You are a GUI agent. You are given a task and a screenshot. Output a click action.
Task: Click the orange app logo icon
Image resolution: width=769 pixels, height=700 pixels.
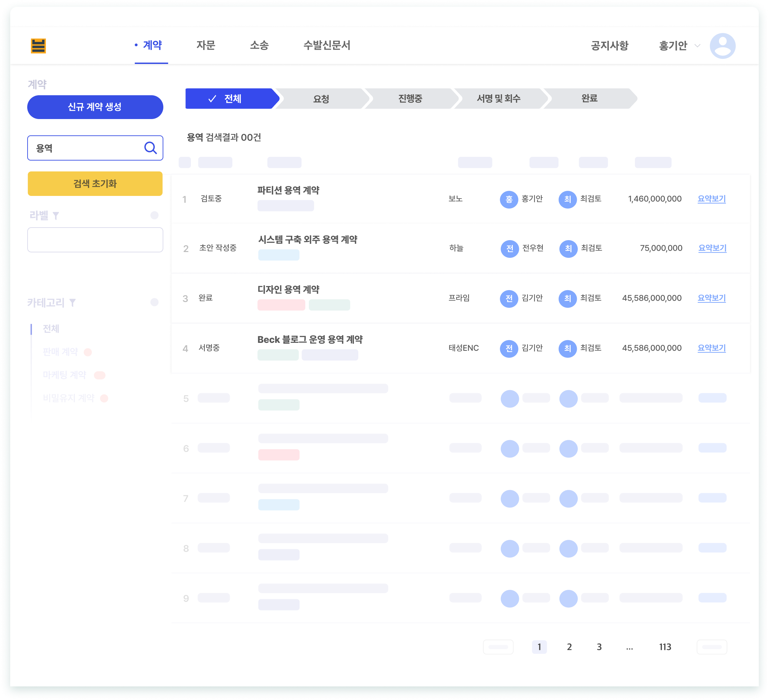point(38,46)
